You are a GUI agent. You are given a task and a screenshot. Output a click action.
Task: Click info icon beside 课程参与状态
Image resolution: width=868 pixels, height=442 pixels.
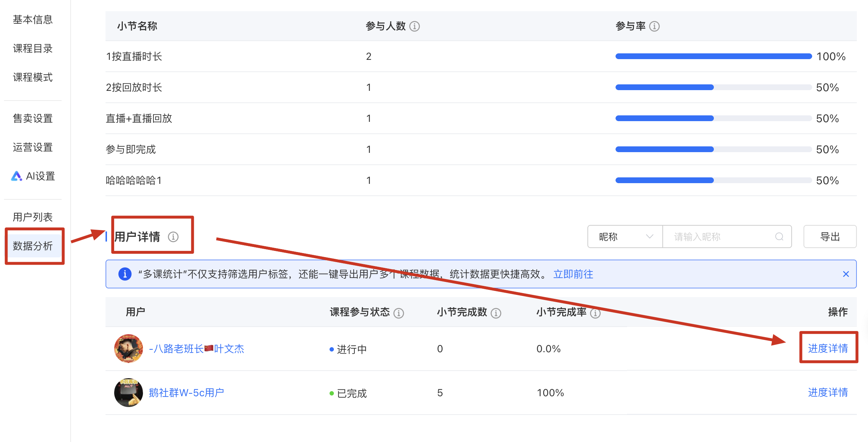[x=399, y=313]
